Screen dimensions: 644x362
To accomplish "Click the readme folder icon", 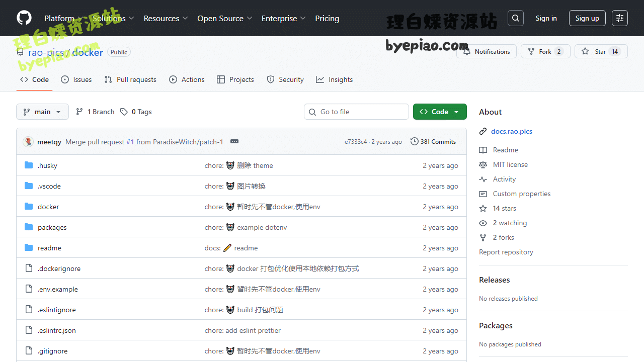I will click(x=29, y=248).
